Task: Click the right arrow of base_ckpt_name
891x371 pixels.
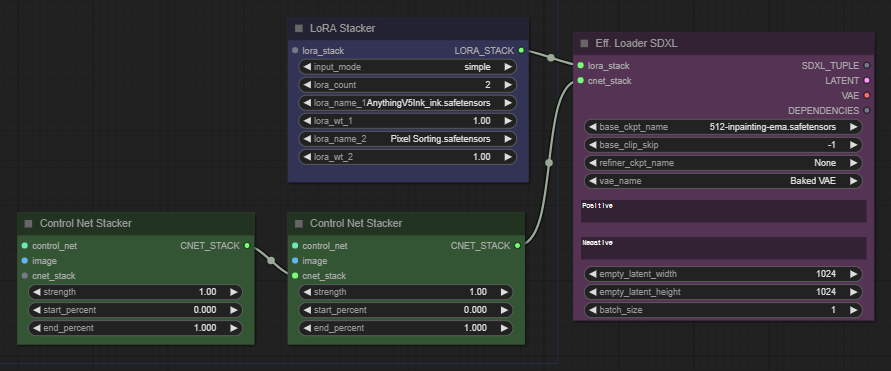Action: [x=853, y=127]
